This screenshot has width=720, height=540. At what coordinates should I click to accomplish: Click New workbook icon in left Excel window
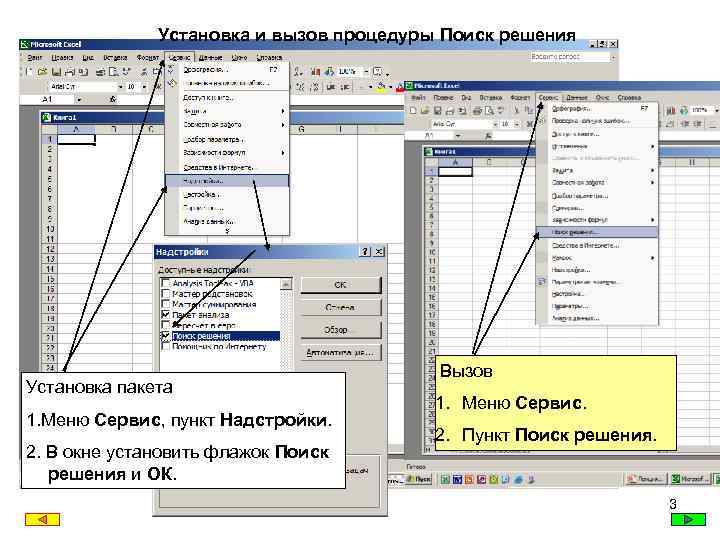(30, 72)
